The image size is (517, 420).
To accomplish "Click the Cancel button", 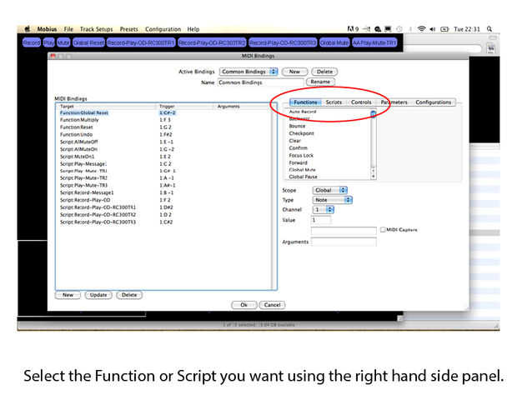I will [x=272, y=305].
